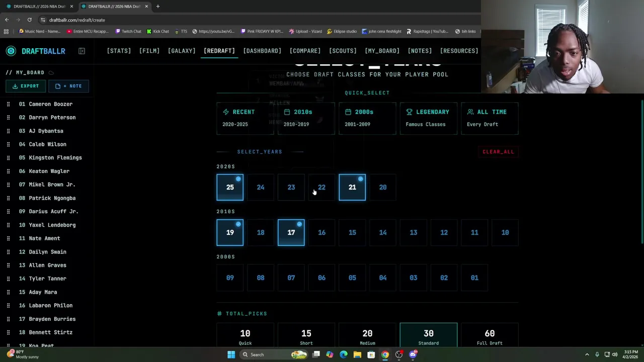Quick-select LEGENDARY Famous Classes
Viewport: 644px width, 362px height.
click(x=429, y=118)
